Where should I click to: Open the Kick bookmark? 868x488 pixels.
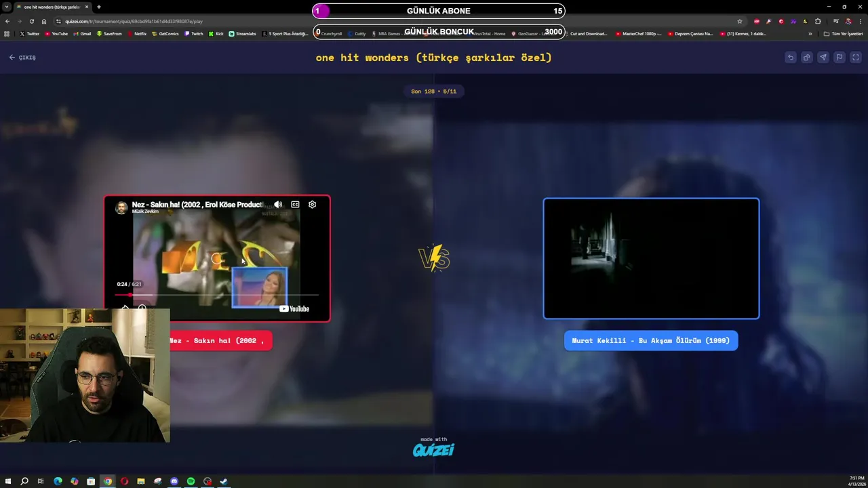[x=216, y=34]
